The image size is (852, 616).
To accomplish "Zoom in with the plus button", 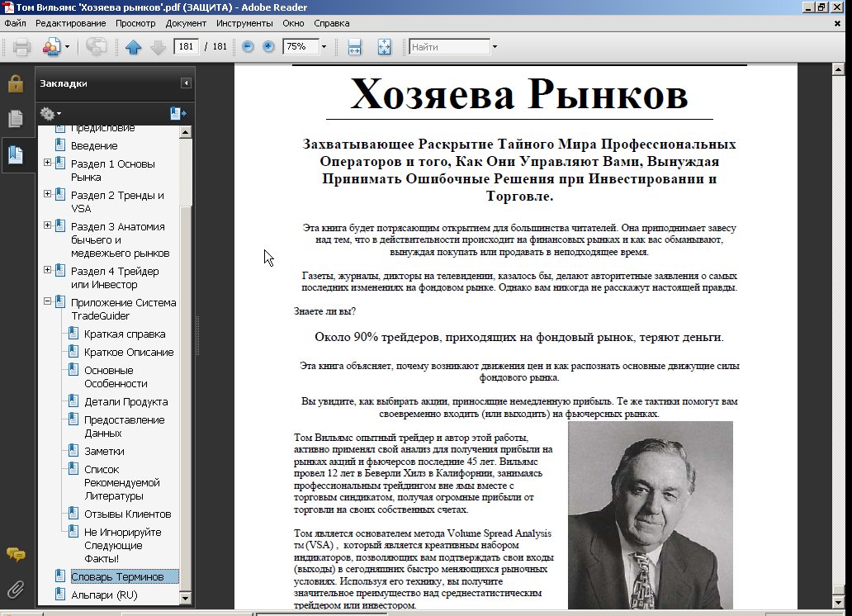I will pos(268,47).
